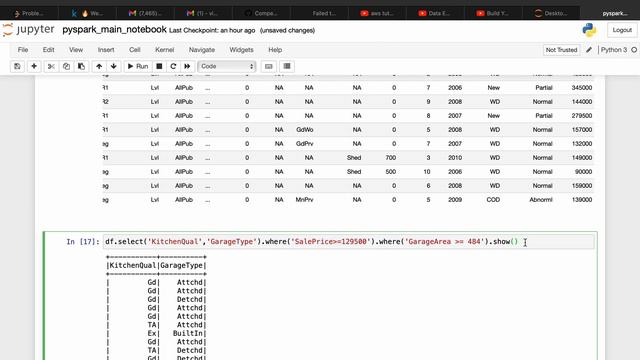Viewport: 640px width, 360px height.
Task: Click the 90000 sale price cell
Action: click(583, 172)
